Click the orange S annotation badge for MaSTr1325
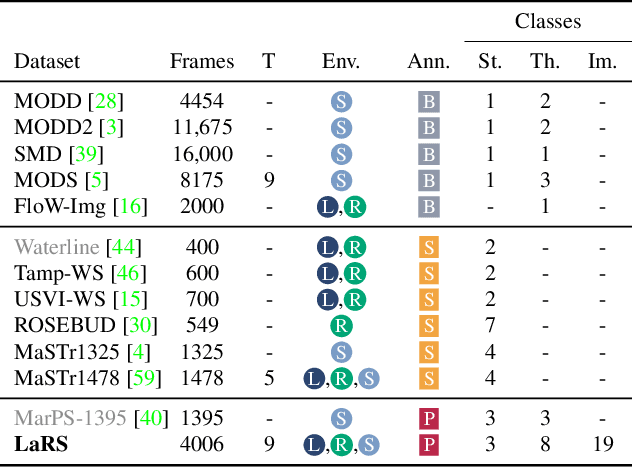 pos(428,351)
